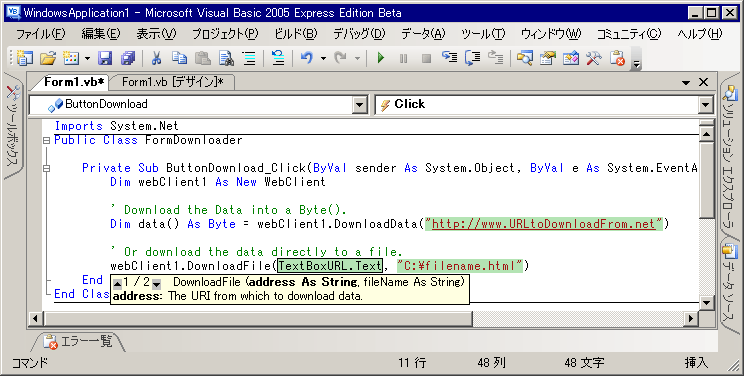Open the active files list arrow
744x376 pixels.
686,83
